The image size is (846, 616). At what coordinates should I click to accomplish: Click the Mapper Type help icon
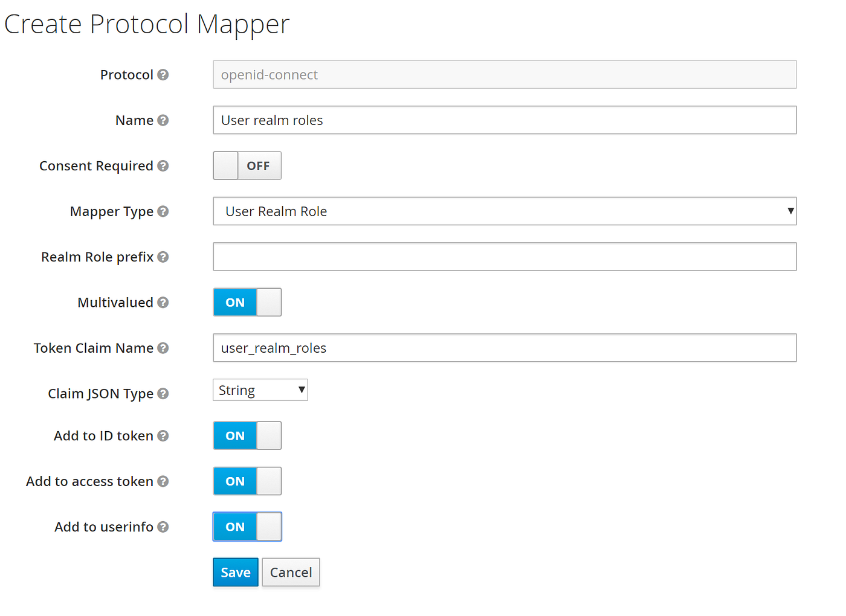point(163,211)
